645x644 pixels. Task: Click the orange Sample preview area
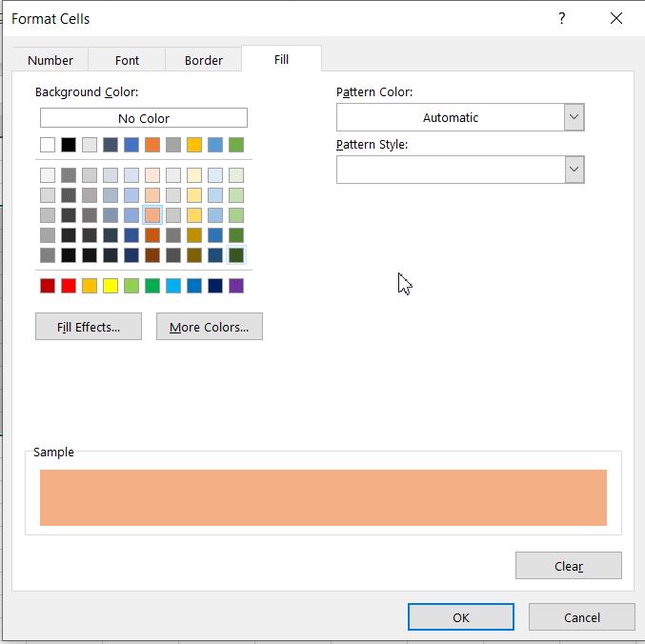[x=323, y=497]
